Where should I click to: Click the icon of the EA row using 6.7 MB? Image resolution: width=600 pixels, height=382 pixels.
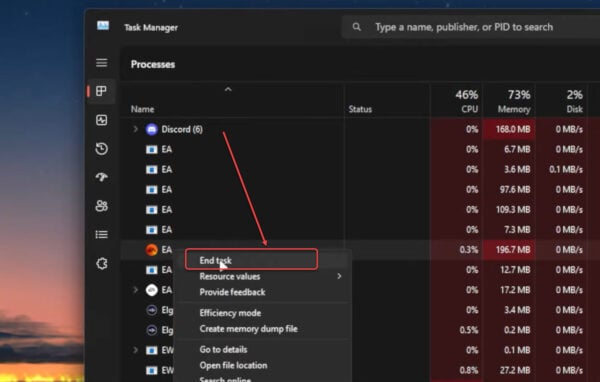click(152, 149)
